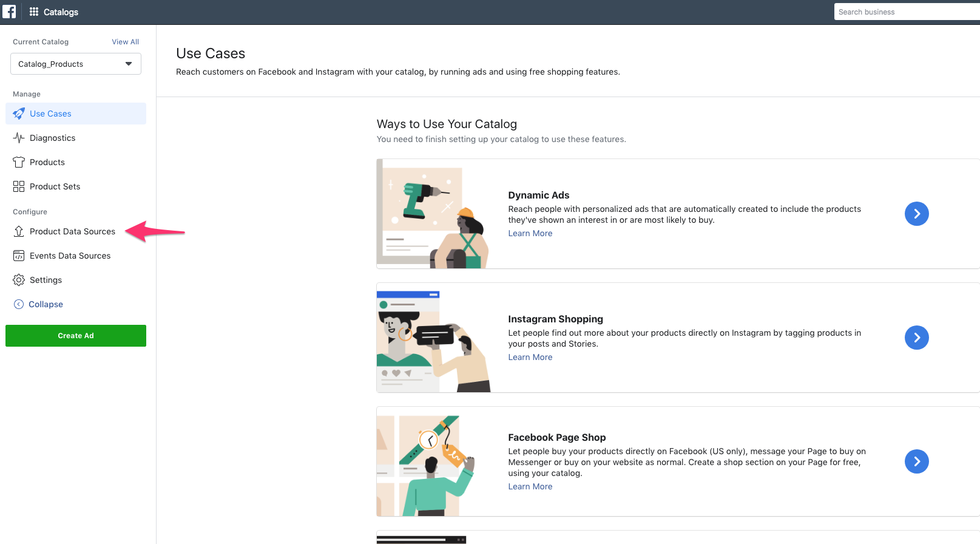Open the apps grid icon beside Catalogs
The width and height of the screenshot is (980, 544).
[34, 12]
